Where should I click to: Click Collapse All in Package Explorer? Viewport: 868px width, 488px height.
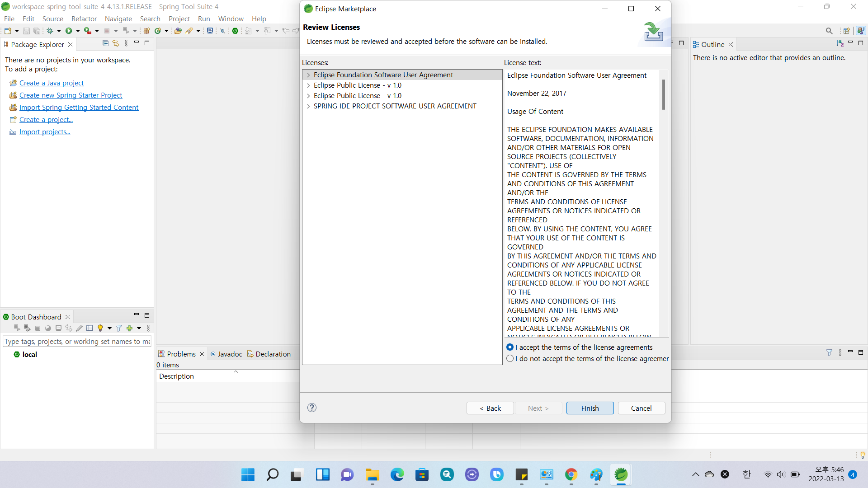point(105,43)
